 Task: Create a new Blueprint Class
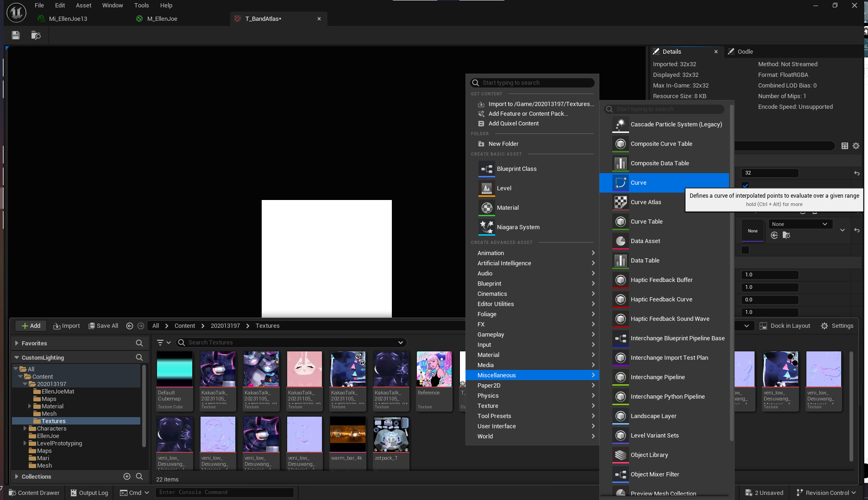[x=516, y=169]
